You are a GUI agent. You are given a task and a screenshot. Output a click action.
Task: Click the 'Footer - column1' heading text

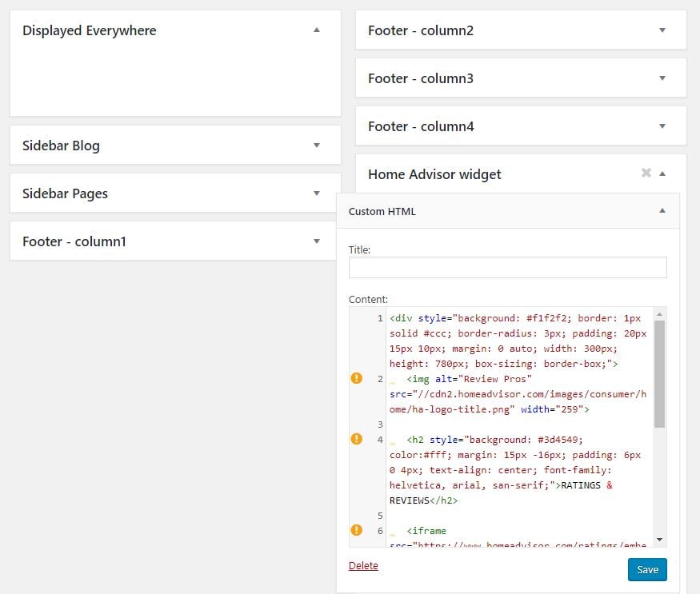click(x=74, y=241)
